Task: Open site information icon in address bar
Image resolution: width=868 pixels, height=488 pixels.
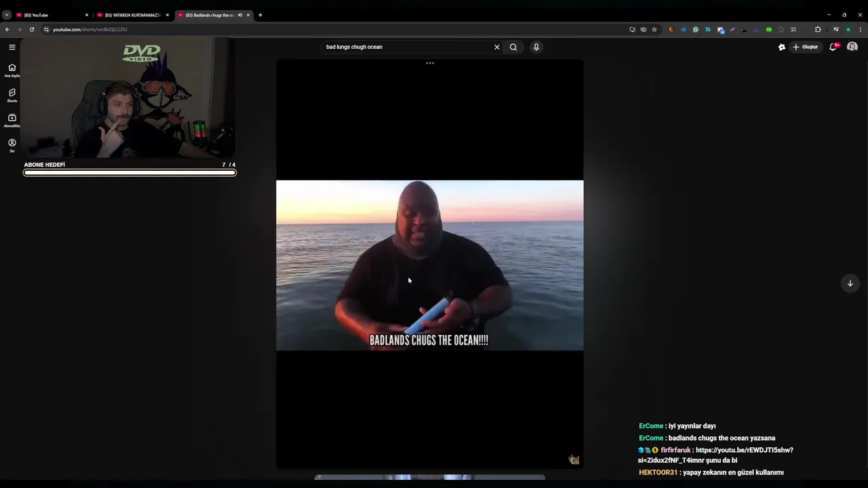Action: click(x=47, y=29)
